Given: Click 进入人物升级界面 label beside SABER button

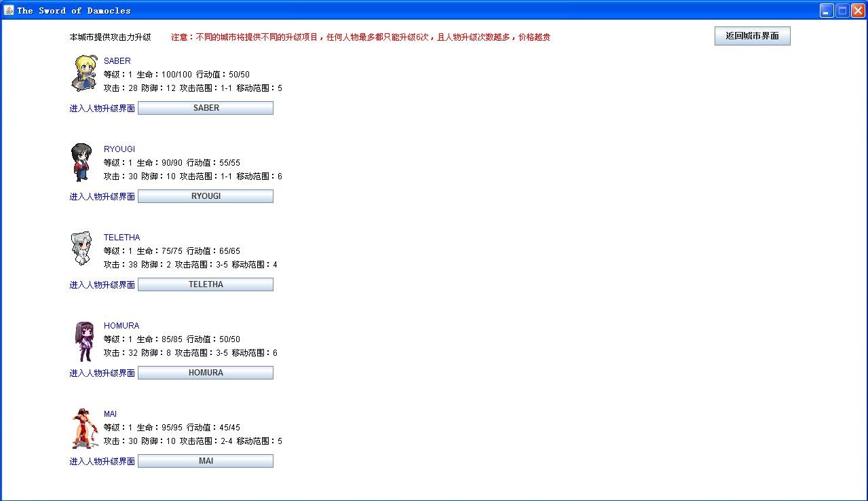Looking at the screenshot, I should click(102, 109).
